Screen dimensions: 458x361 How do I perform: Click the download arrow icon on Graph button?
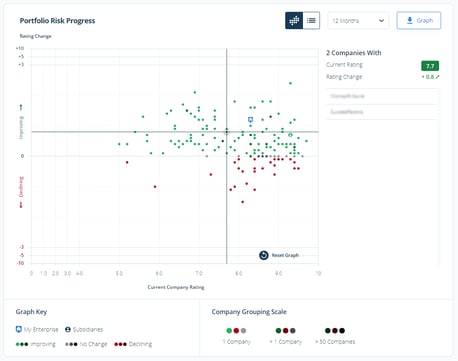[x=410, y=21]
